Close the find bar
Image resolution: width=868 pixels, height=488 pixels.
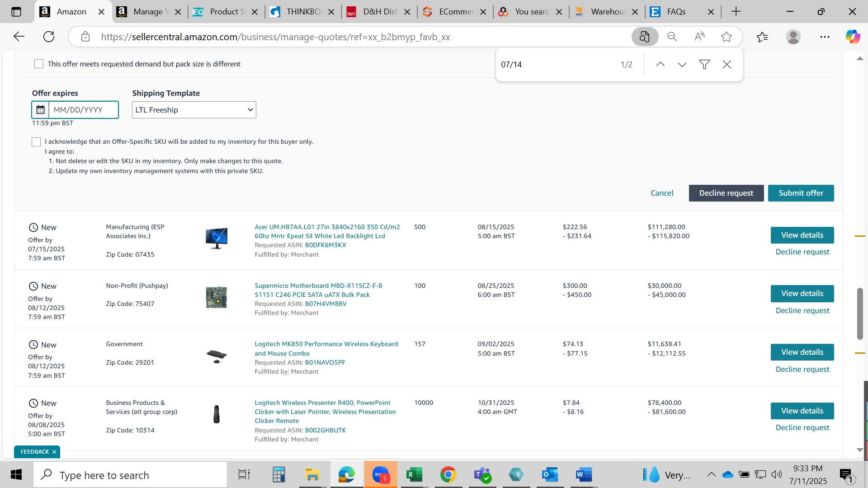click(x=727, y=65)
